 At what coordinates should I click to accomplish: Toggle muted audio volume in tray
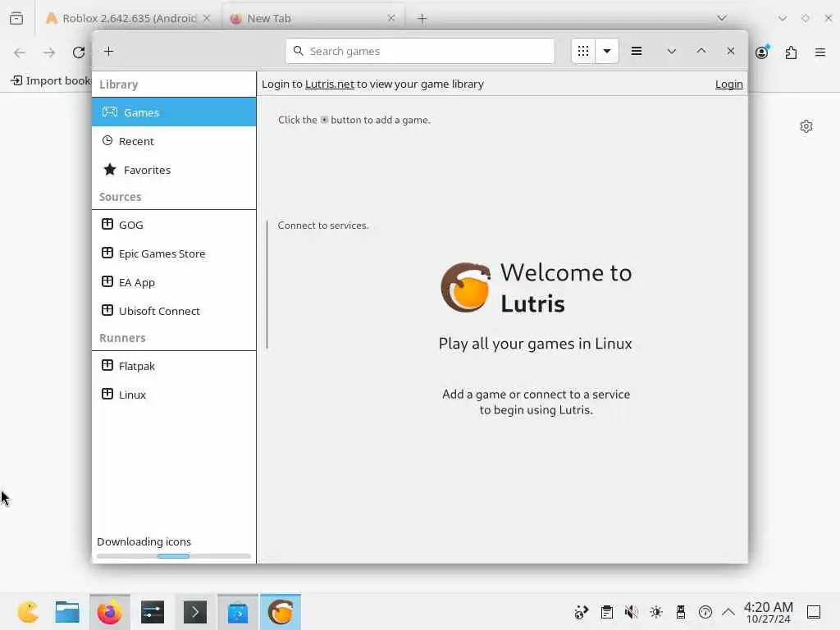(x=632, y=612)
